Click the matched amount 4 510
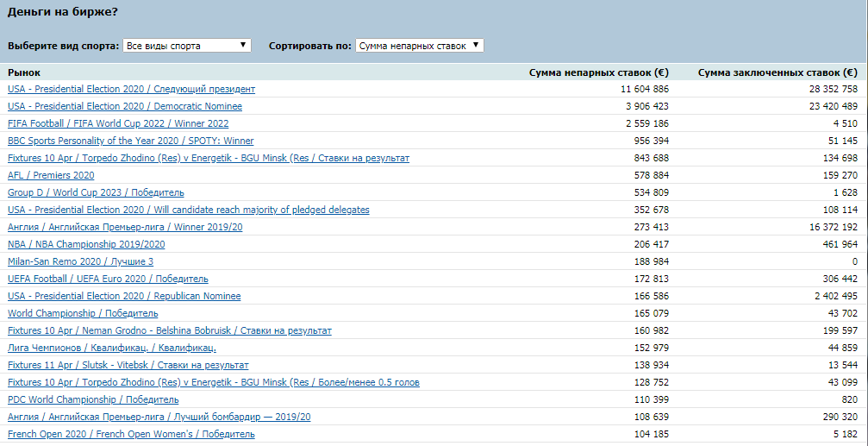This screenshot has width=868, height=446. (x=846, y=123)
